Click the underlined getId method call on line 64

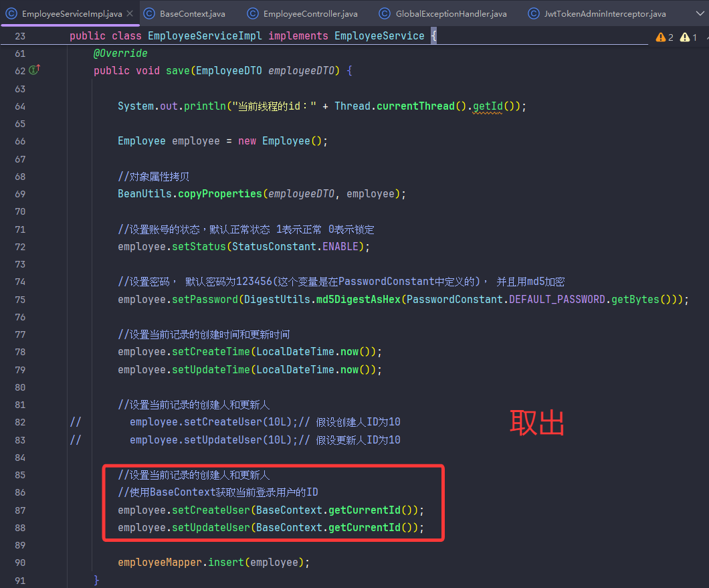click(488, 106)
